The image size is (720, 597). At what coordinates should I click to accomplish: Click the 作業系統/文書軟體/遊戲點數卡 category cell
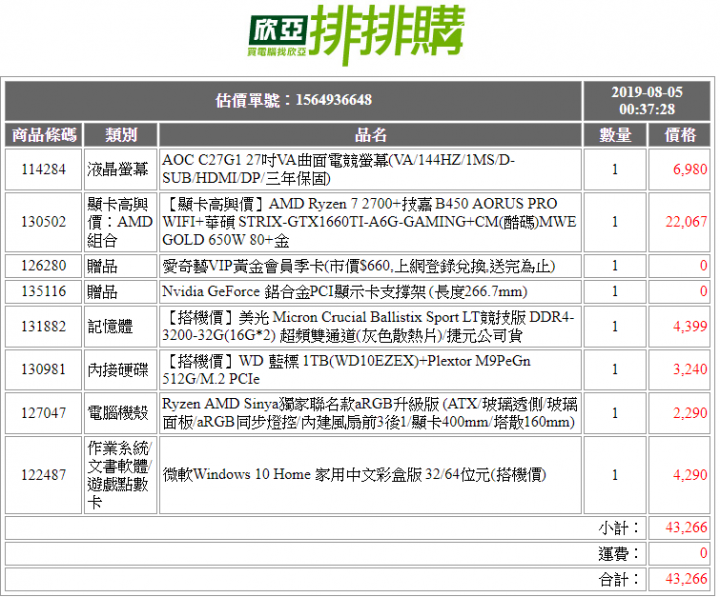click(x=119, y=475)
